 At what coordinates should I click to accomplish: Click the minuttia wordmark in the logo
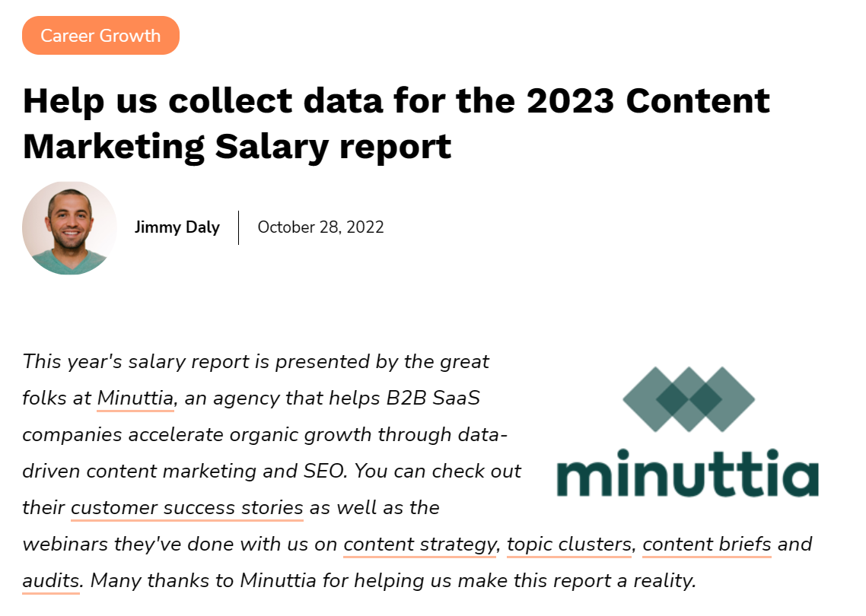[687, 473]
